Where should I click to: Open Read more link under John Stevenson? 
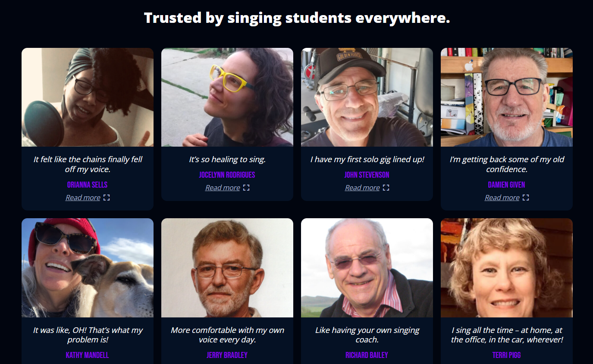pyautogui.click(x=362, y=188)
